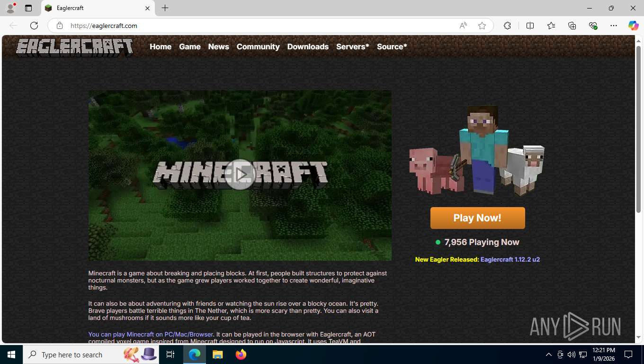Click scrollbar down arrow
This screenshot has height=364, width=644.
[638, 337]
